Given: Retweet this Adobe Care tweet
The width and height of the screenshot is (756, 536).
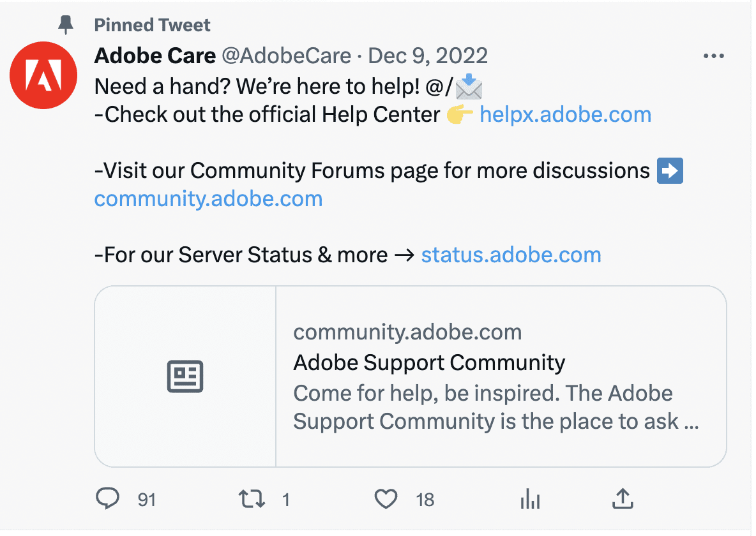Looking at the screenshot, I should pos(252,499).
